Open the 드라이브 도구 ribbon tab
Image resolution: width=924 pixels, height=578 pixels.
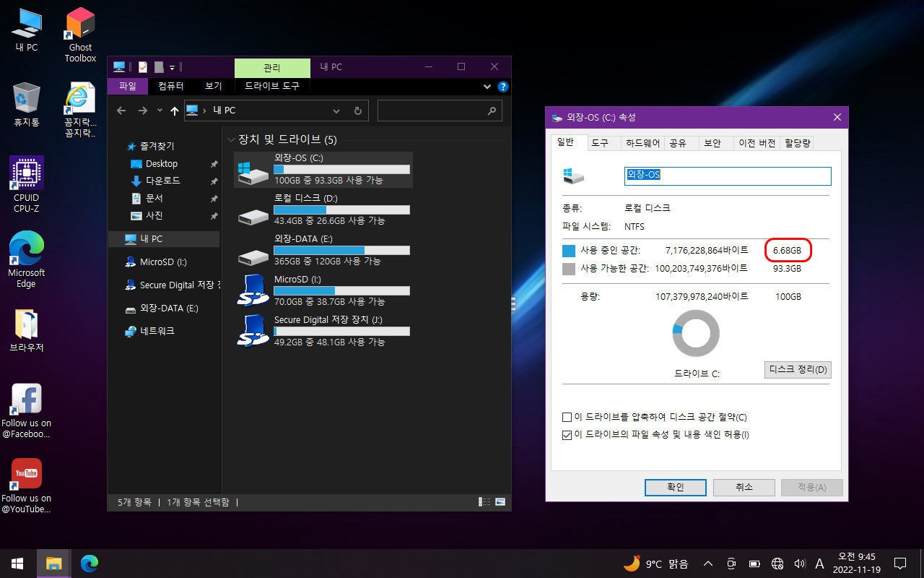272,86
